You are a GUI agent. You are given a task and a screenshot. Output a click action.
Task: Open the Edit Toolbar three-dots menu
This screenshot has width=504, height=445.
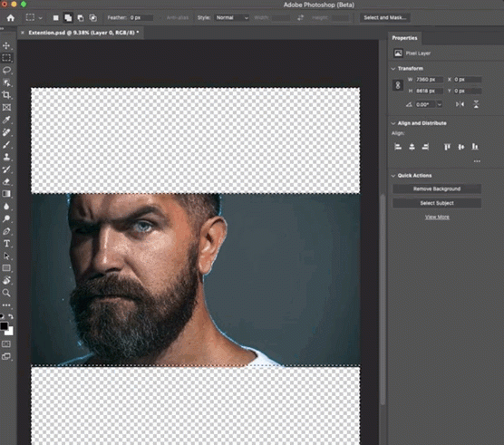(x=6, y=305)
